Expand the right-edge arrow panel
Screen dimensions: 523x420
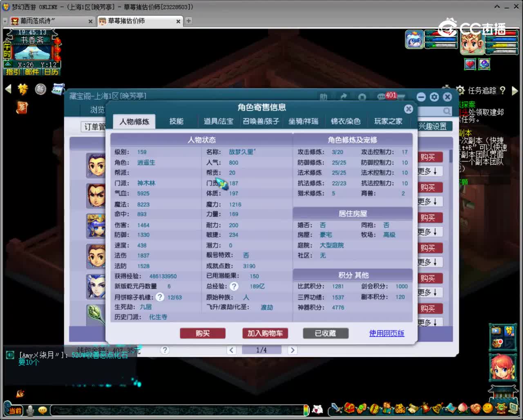point(516,91)
